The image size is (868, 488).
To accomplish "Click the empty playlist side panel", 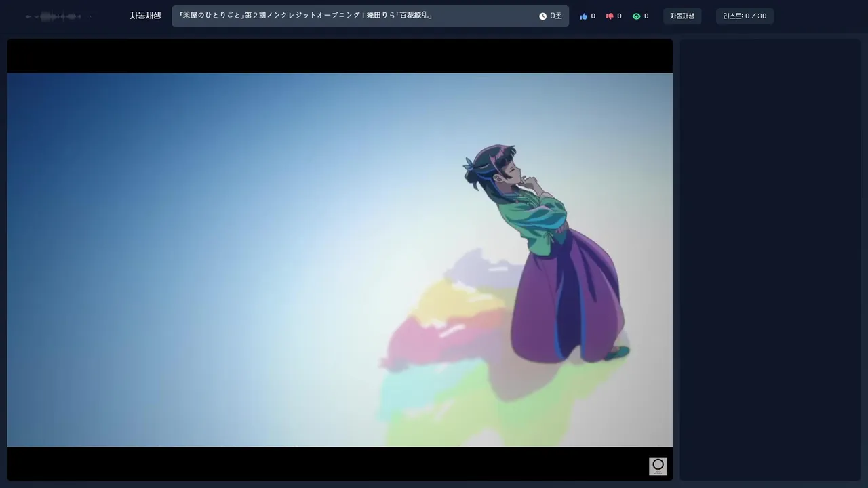I will [770, 260].
